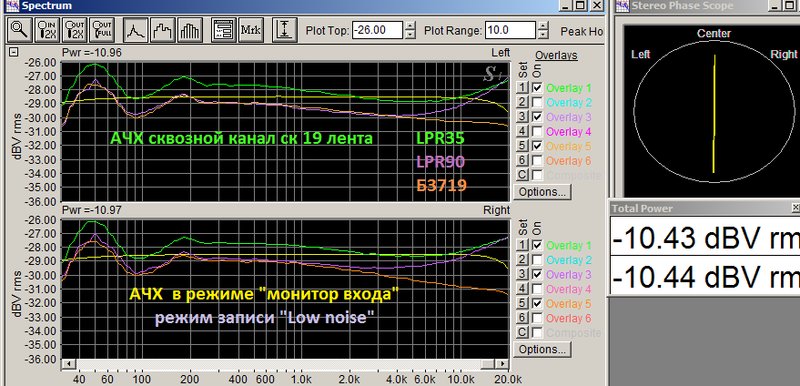Enable Overlay 2 in Right channel
Screen dimensions: 800x386
click(537, 260)
